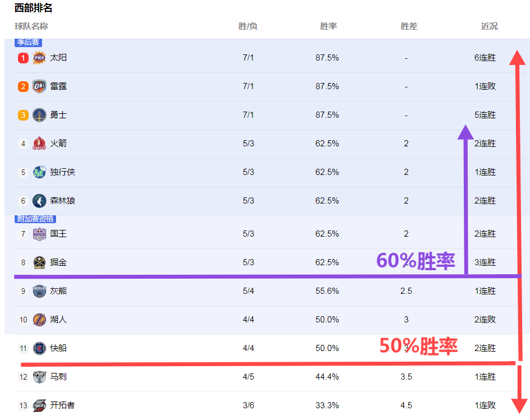
Task: Click the Kings (国王) team logo
Action: tap(38, 234)
